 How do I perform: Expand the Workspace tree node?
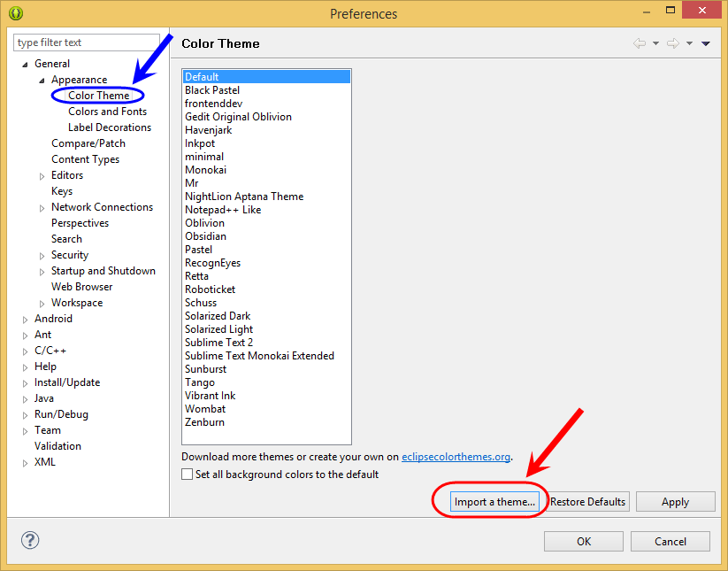point(42,304)
